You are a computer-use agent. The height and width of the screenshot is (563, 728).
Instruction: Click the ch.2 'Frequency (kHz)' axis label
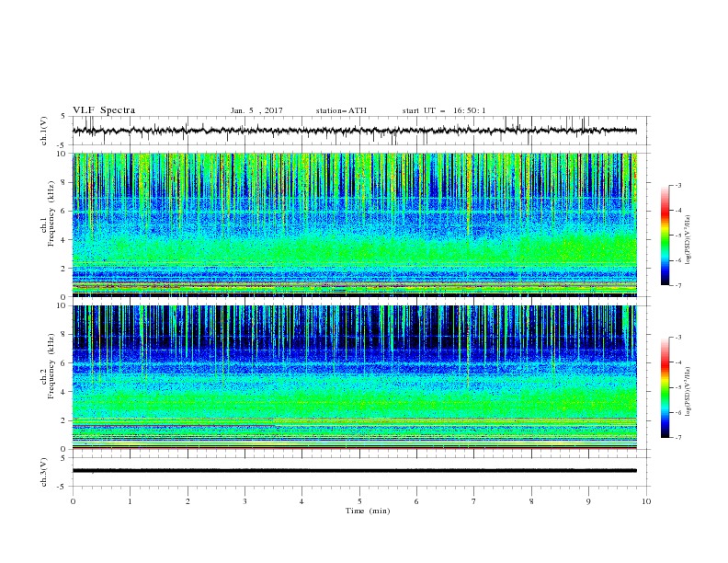pyautogui.click(x=51, y=366)
